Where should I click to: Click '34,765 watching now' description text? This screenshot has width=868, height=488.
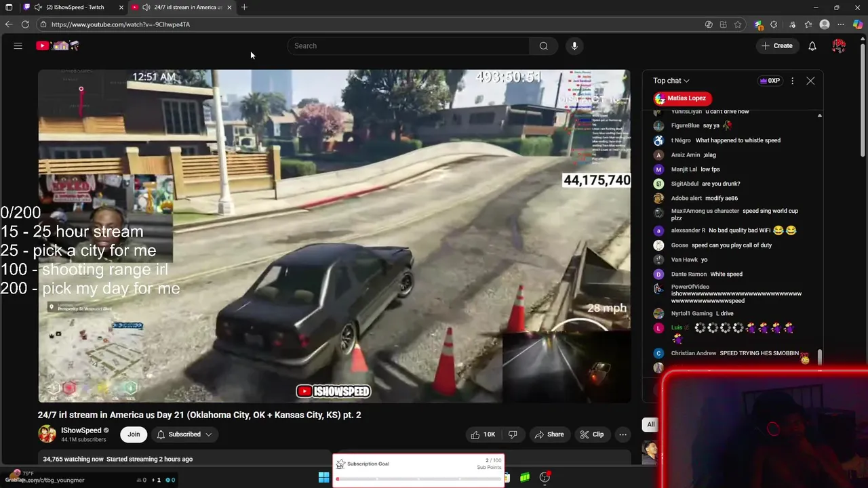pos(73,459)
